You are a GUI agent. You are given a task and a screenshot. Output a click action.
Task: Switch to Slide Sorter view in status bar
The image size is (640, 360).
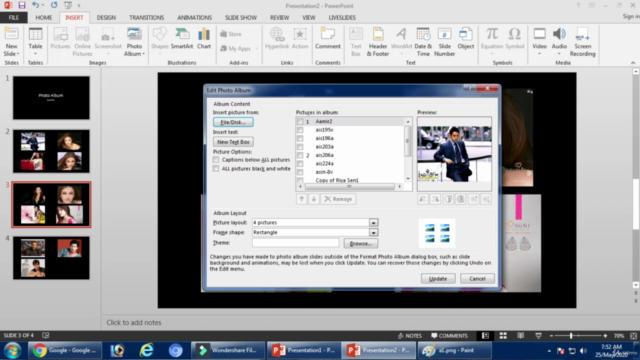[x=503, y=336]
